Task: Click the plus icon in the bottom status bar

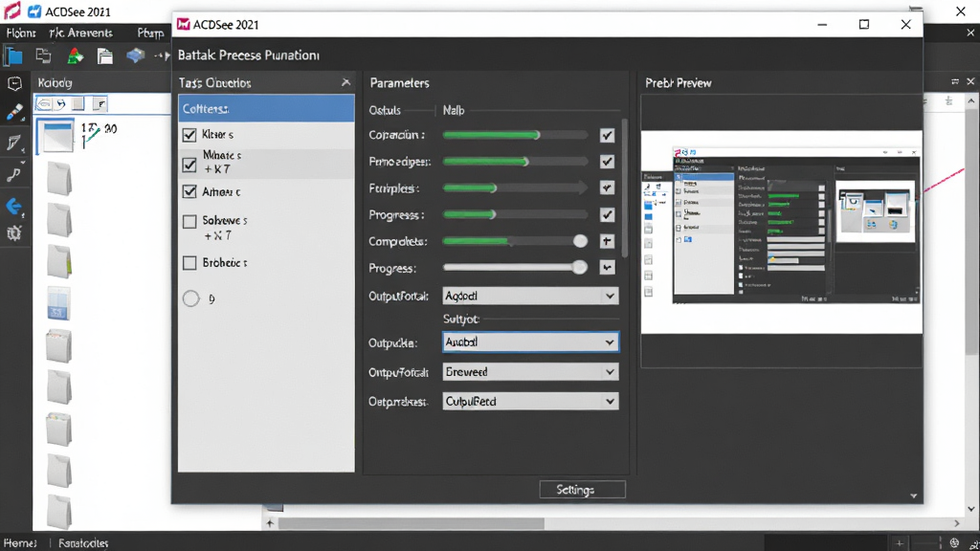Action: point(900,543)
